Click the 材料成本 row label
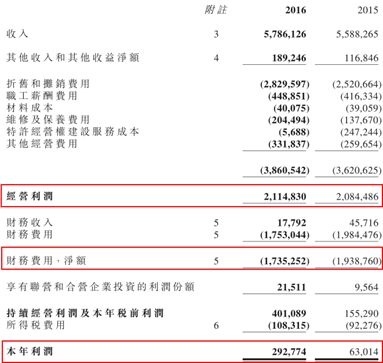Viewport: 383px width, 363px height. coord(29,108)
